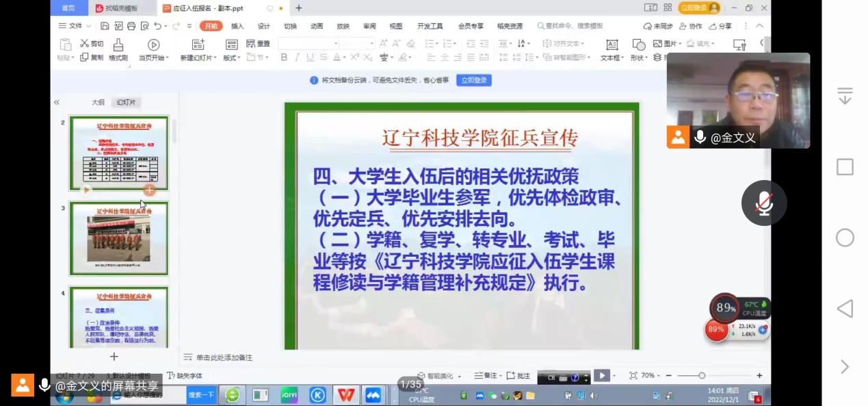Click the Cut (剪切) scissors icon
Image resolution: width=868 pixels, height=406 pixels.
tap(84, 43)
